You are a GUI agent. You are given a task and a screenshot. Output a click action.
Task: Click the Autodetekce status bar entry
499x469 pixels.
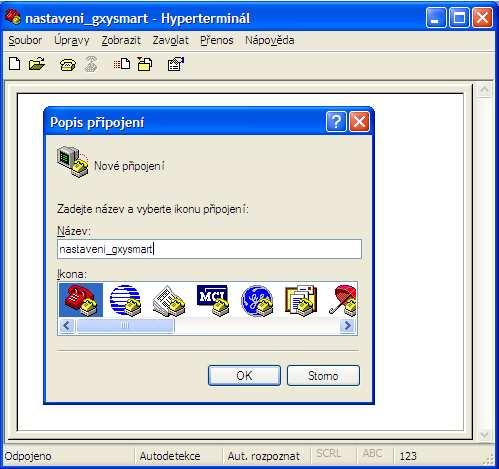pos(170,456)
